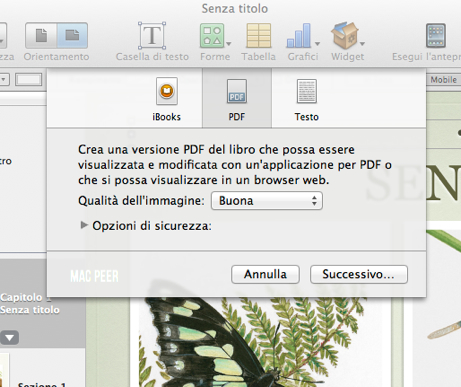Click the Grafici dropdown arrow
The width and height of the screenshot is (461, 387).
pyautogui.click(x=317, y=44)
